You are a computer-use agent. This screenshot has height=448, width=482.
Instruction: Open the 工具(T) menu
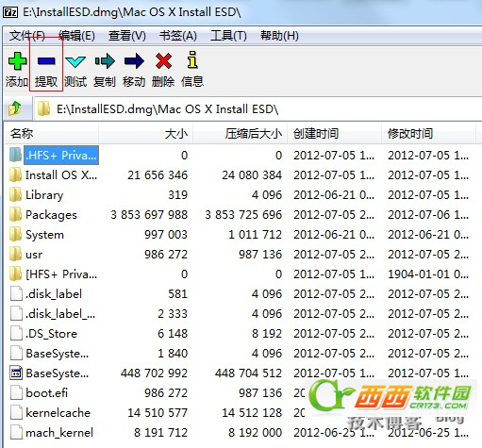point(228,36)
